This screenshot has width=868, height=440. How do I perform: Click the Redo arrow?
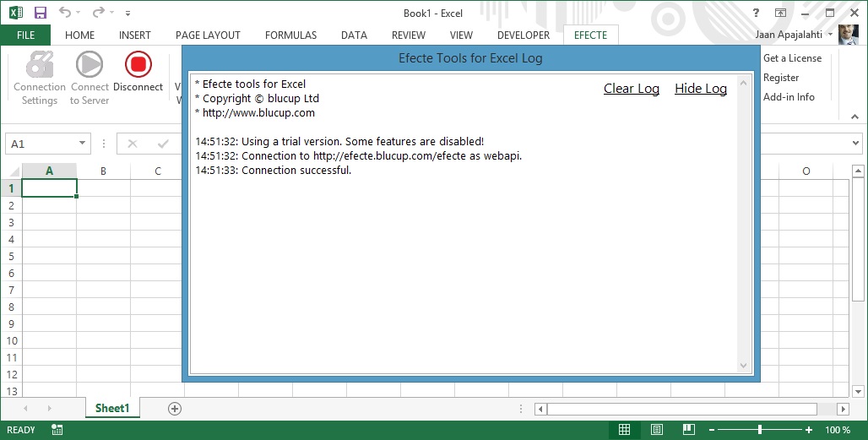click(x=99, y=13)
